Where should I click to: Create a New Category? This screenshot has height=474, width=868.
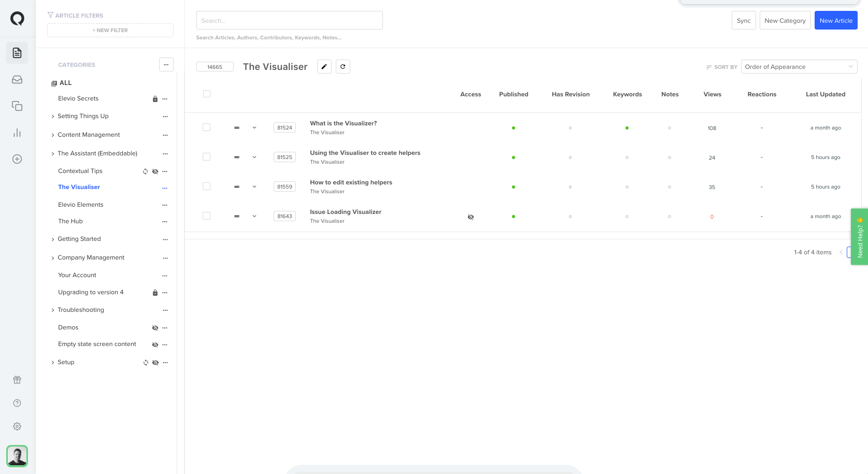[x=785, y=21]
